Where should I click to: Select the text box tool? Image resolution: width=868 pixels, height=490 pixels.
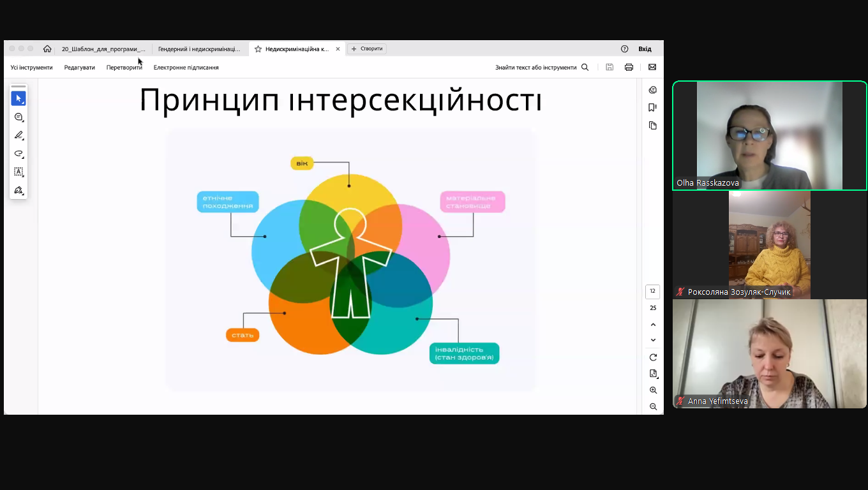19,172
